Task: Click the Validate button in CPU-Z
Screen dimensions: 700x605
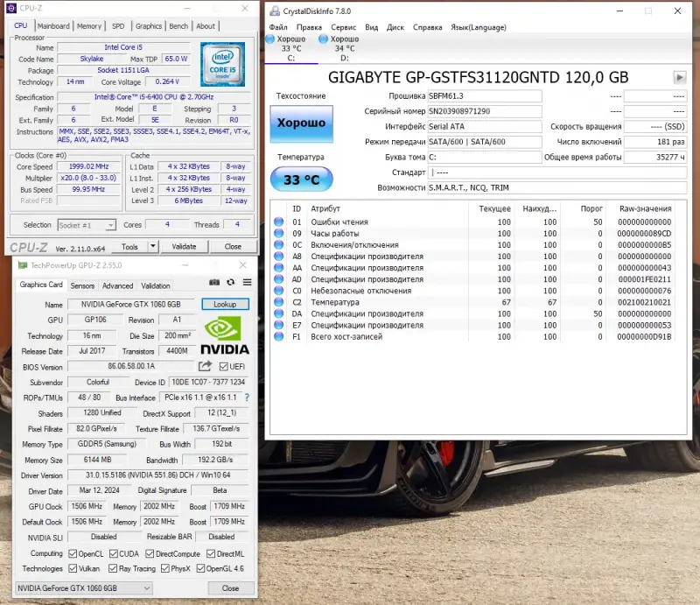Action: pos(184,246)
